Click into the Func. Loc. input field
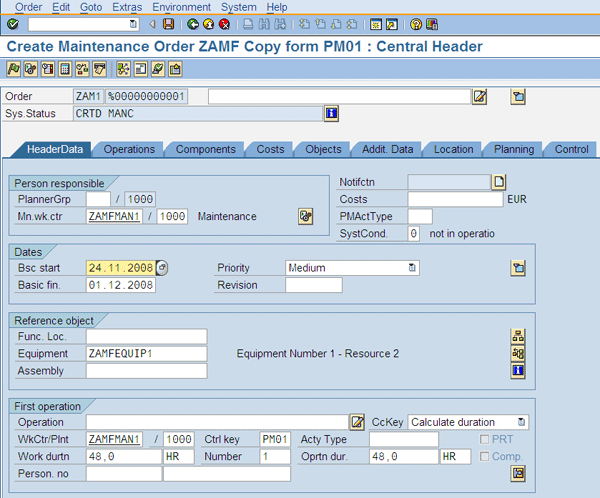Image resolution: width=600 pixels, height=498 pixels. [146, 336]
